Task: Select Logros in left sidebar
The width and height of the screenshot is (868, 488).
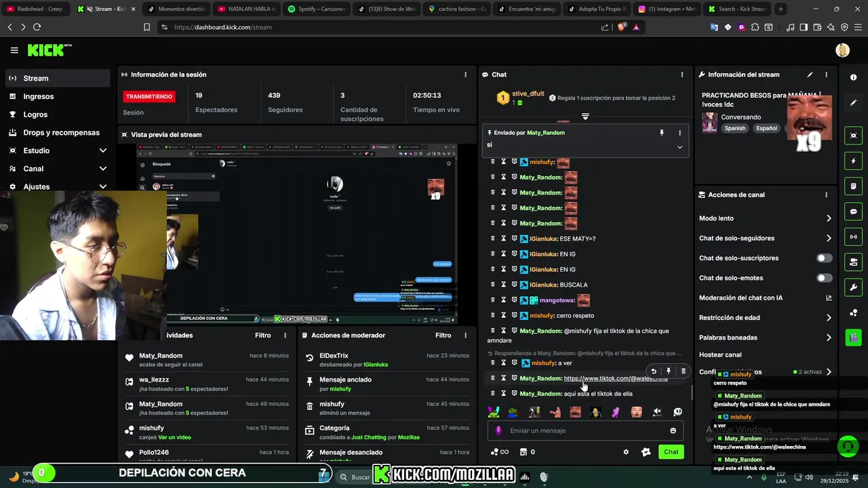Action: 58,115
